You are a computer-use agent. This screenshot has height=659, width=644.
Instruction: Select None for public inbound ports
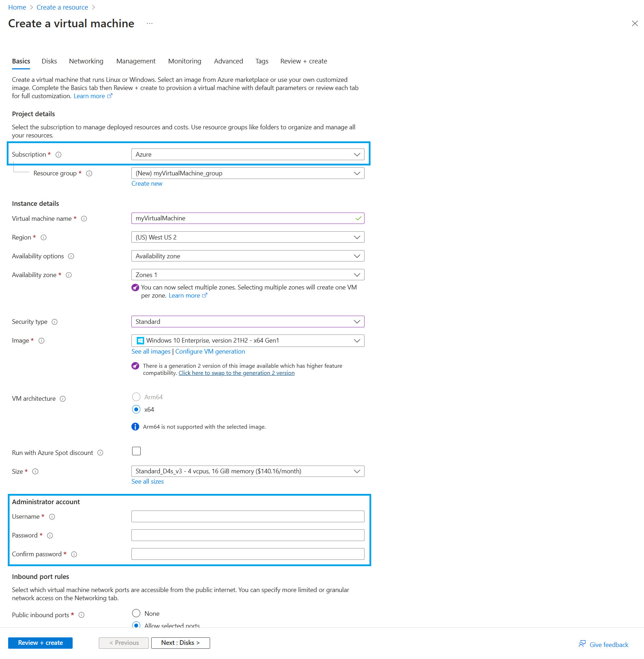click(136, 614)
